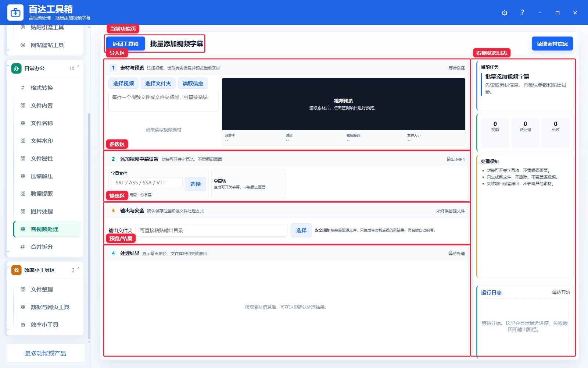Click the 分辨率 info cell
This screenshot has height=368, width=588.
point(252,138)
